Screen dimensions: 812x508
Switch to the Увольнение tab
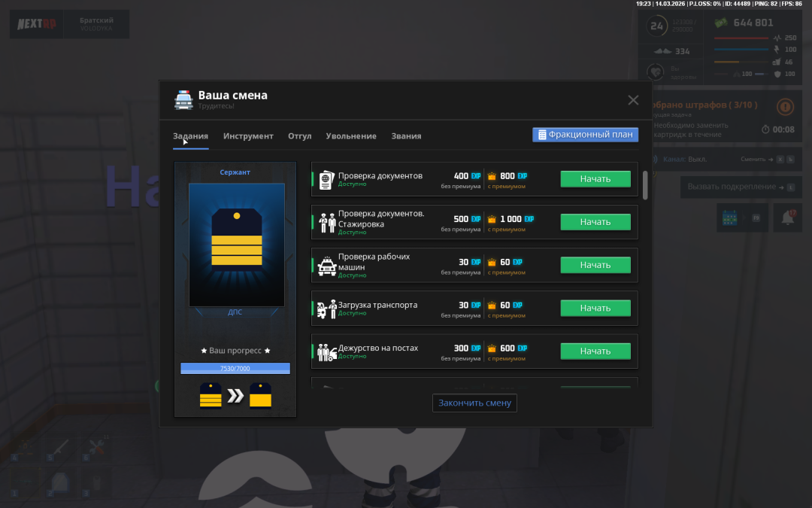(x=351, y=136)
